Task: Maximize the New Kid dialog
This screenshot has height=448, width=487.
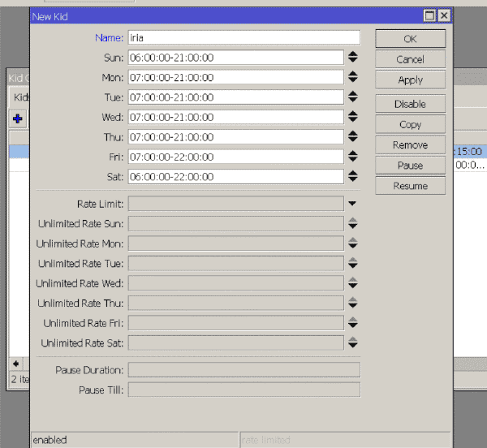Action: [429, 15]
